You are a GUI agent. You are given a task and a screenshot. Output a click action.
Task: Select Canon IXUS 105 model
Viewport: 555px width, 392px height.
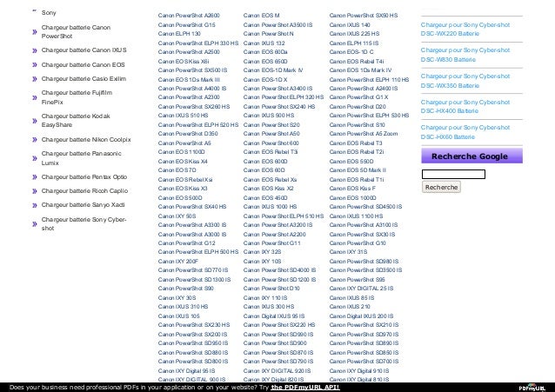(178, 316)
